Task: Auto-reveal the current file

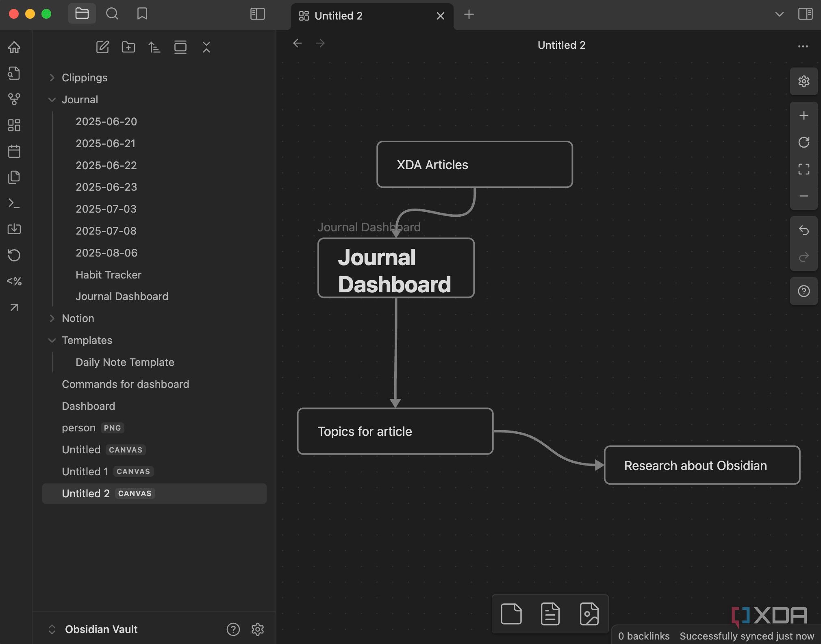Action: coord(180,47)
